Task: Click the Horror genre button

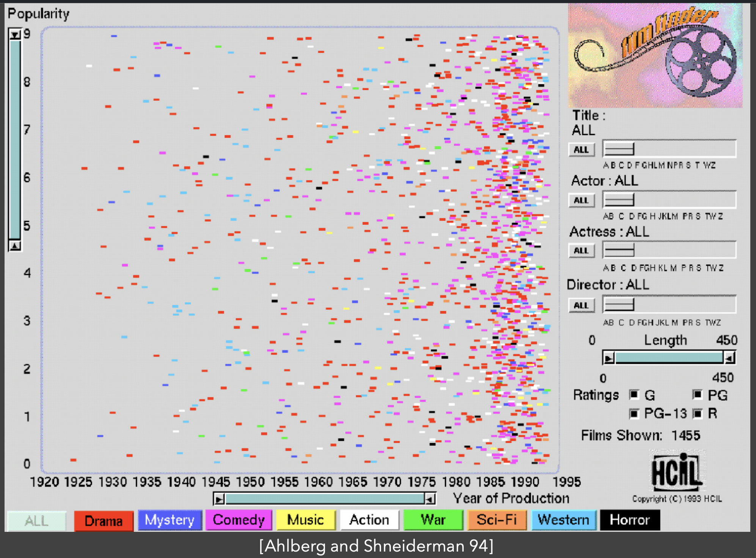Action: (x=629, y=520)
